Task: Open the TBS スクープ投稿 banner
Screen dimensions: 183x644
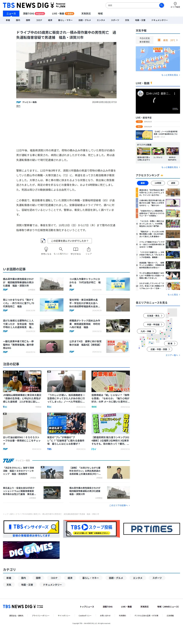Action: (91, 529)
